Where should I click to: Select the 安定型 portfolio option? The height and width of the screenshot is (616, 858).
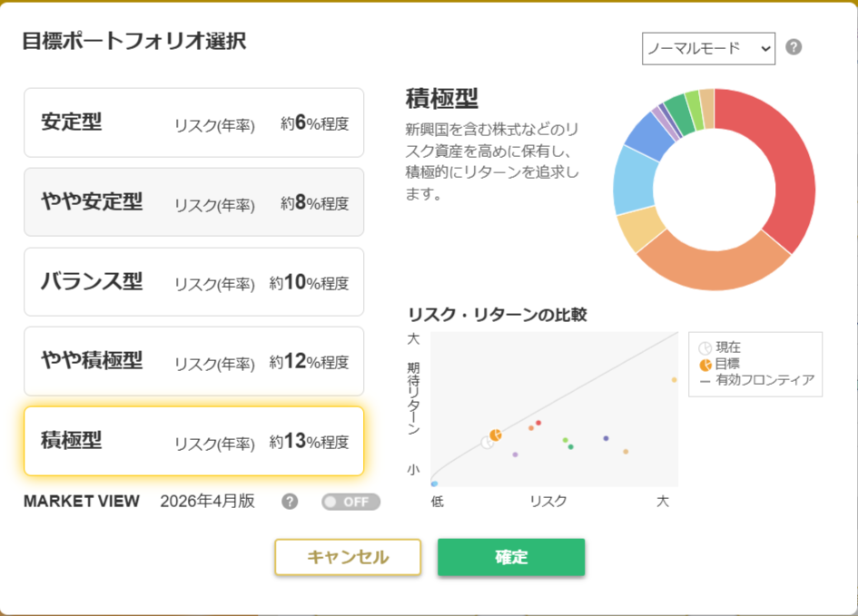193,122
